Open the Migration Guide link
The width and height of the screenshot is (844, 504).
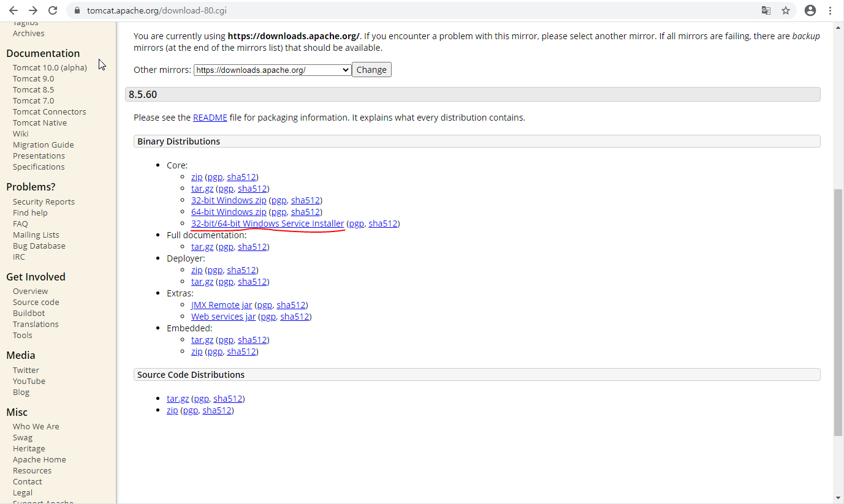click(43, 145)
